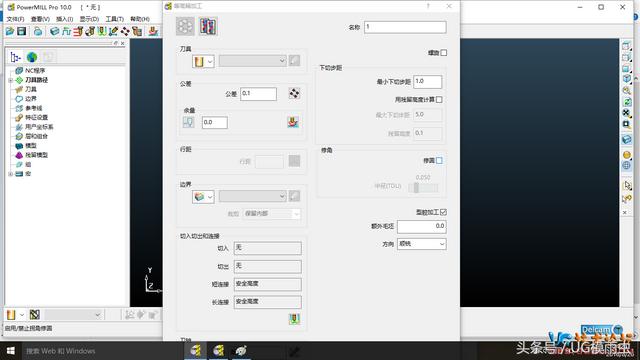Click the 公差 tolerance input field
Screen dimensions: 640x360
258,94
